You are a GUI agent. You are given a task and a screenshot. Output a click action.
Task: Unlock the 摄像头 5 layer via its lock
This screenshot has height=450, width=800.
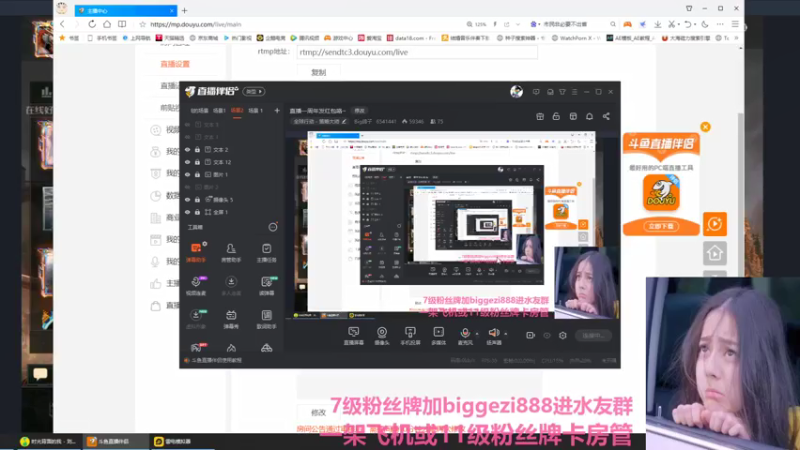coord(197,199)
